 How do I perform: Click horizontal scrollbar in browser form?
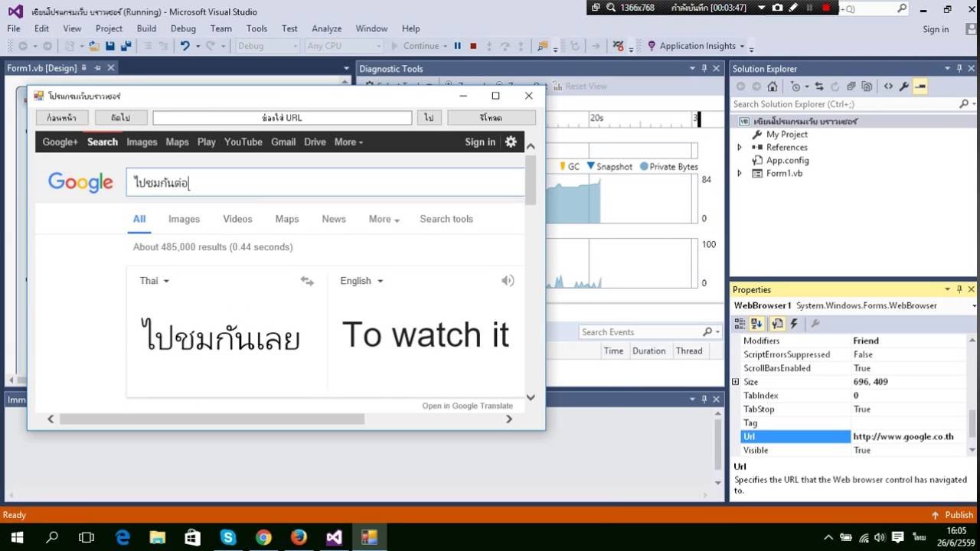tap(212, 419)
